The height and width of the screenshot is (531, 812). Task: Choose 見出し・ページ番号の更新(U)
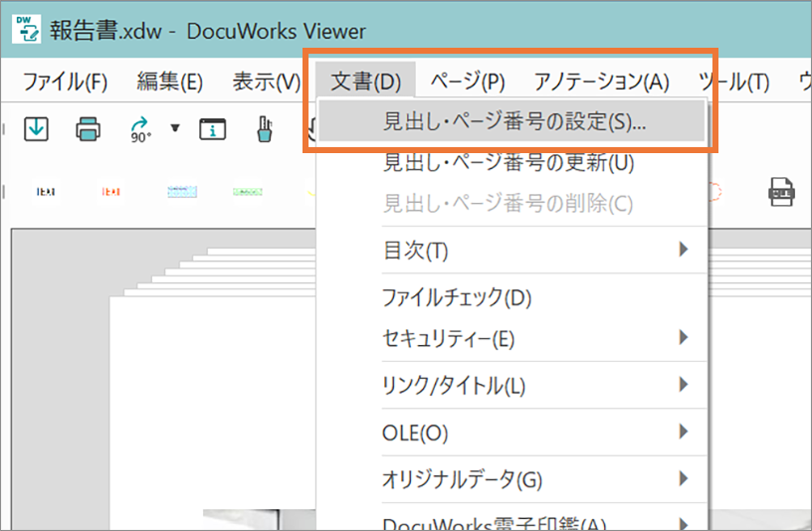(511, 163)
